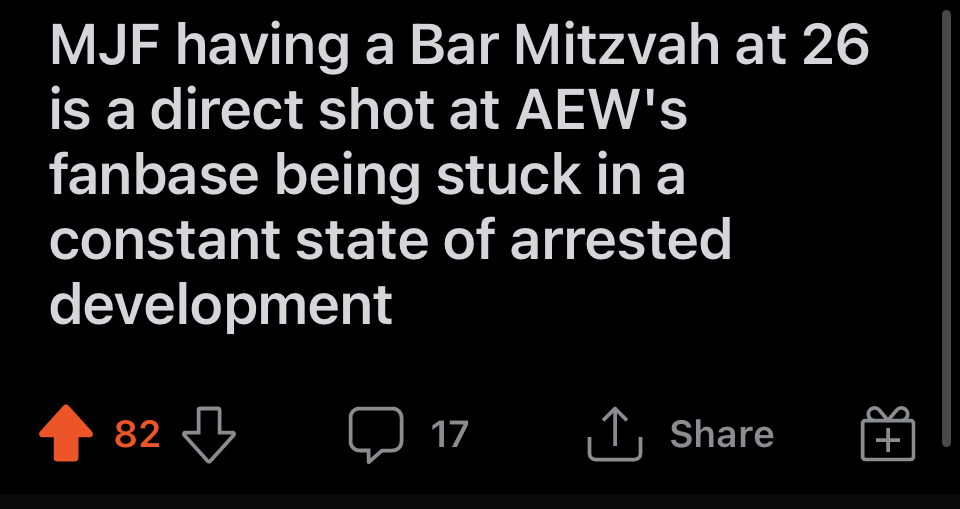Click "constant state" in the headline

(239, 241)
